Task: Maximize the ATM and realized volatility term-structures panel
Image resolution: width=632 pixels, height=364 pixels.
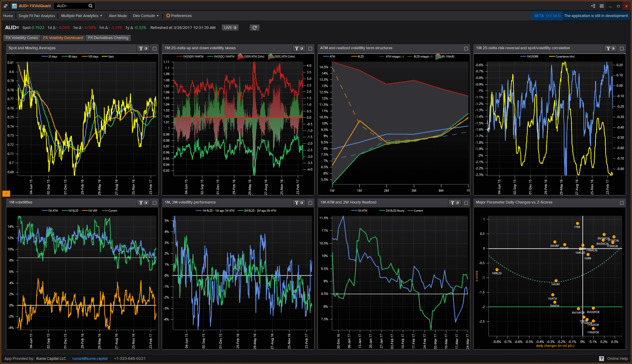Action: [466, 48]
